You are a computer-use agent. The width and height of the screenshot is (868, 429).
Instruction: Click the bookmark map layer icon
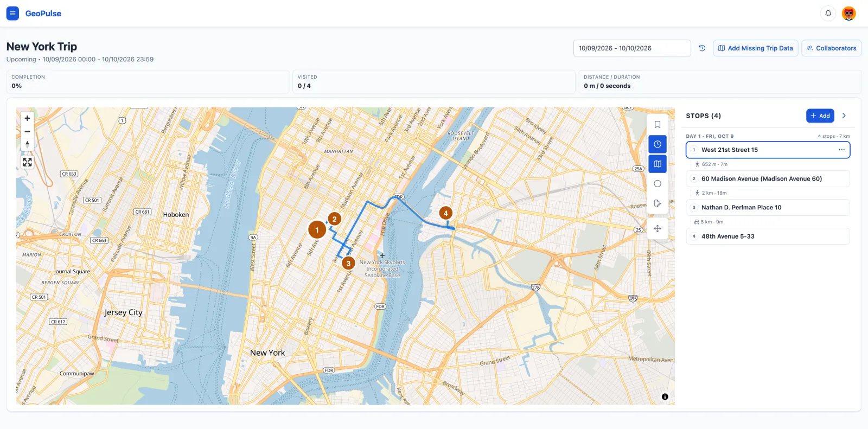[658, 125]
